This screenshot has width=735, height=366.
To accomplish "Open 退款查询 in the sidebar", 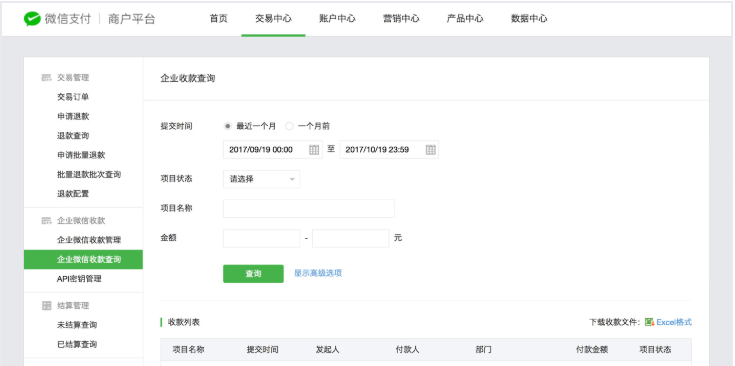I will (73, 135).
